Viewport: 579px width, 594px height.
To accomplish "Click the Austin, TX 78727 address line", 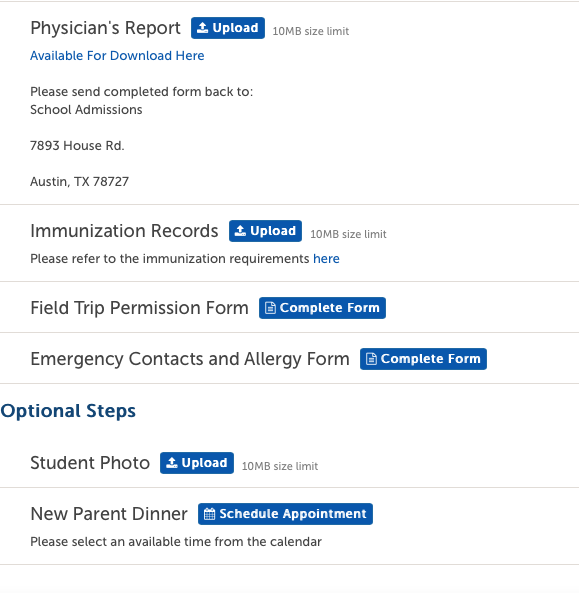I will pos(80,182).
